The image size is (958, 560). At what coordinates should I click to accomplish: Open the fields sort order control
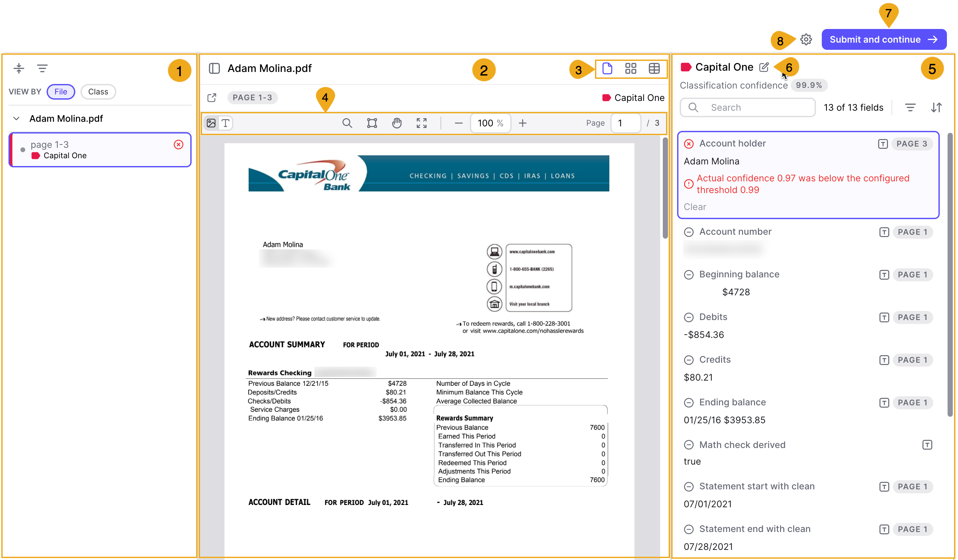936,107
